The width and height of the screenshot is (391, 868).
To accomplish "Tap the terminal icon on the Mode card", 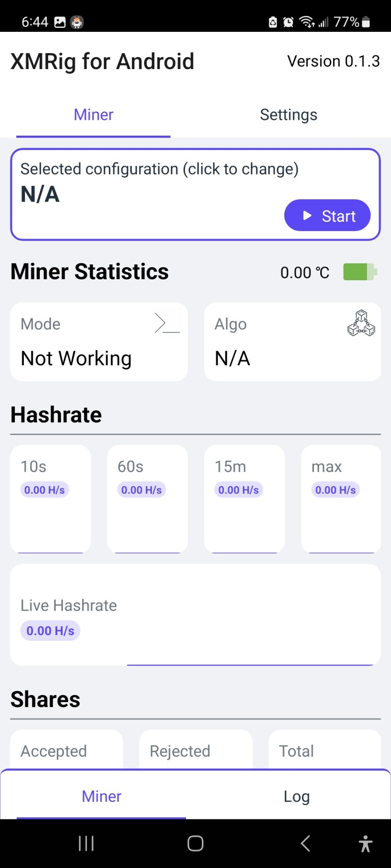I will pos(167,323).
